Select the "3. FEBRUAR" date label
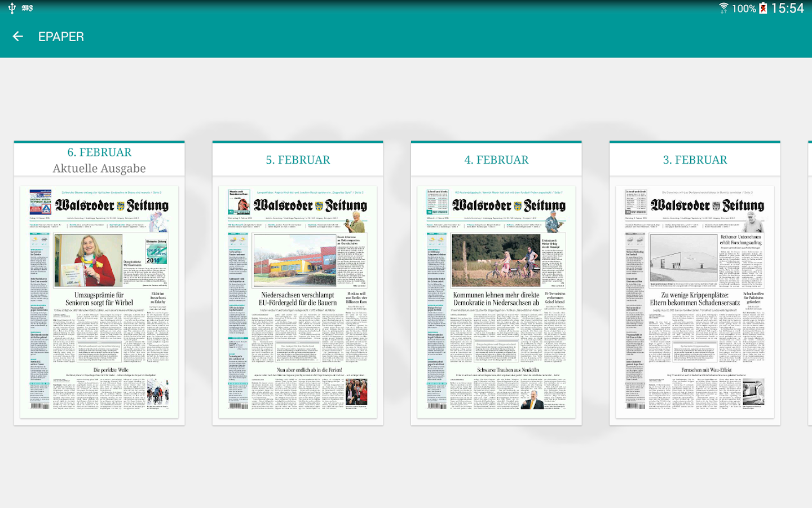 (695, 160)
